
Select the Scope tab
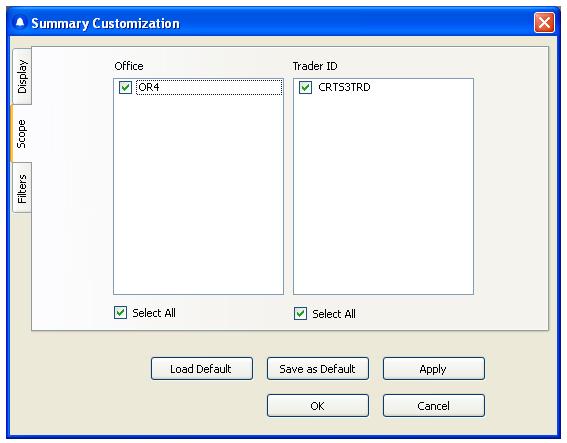click(22, 133)
